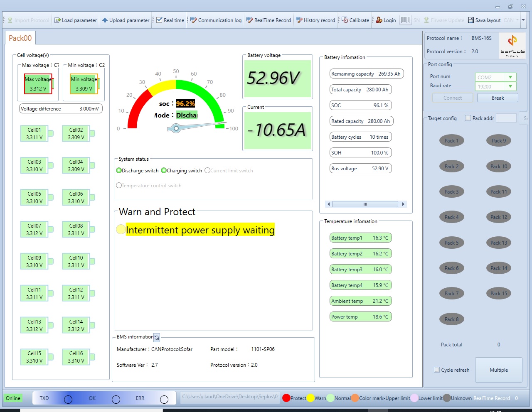Select the Pack 12 button

pyautogui.click(x=499, y=217)
